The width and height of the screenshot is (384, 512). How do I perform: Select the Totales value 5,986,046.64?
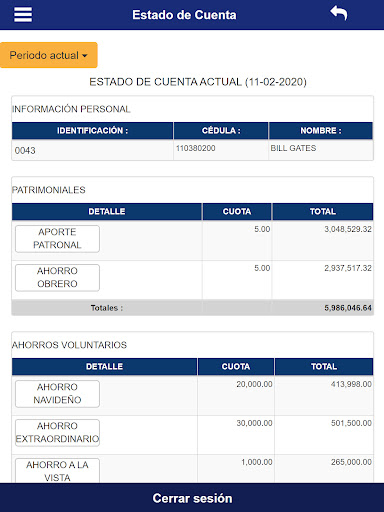pos(348,308)
